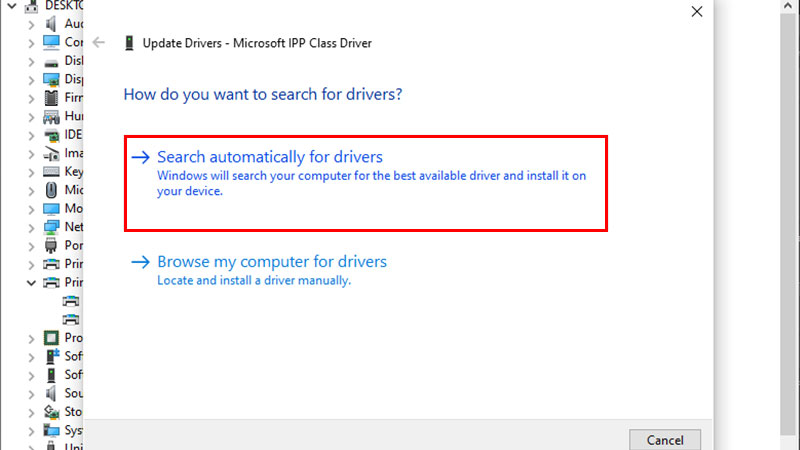Select the speaker icon for Audio devices
The height and width of the screenshot is (450, 800).
coord(51,23)
